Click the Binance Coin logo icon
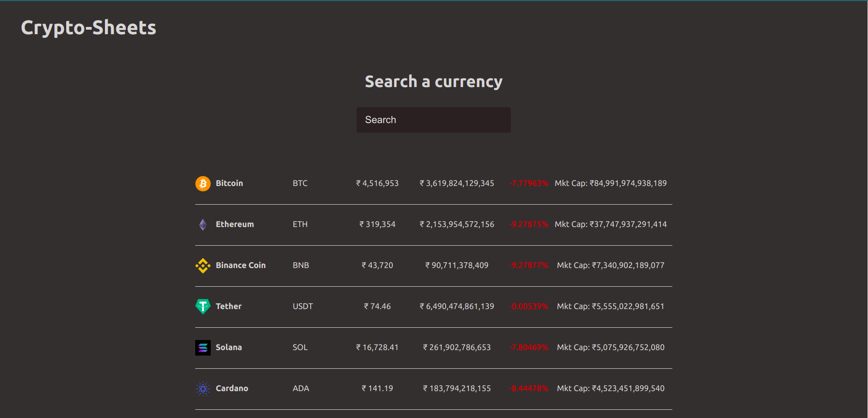The width and height of the screenshot is (868, 418). [203, 266]
